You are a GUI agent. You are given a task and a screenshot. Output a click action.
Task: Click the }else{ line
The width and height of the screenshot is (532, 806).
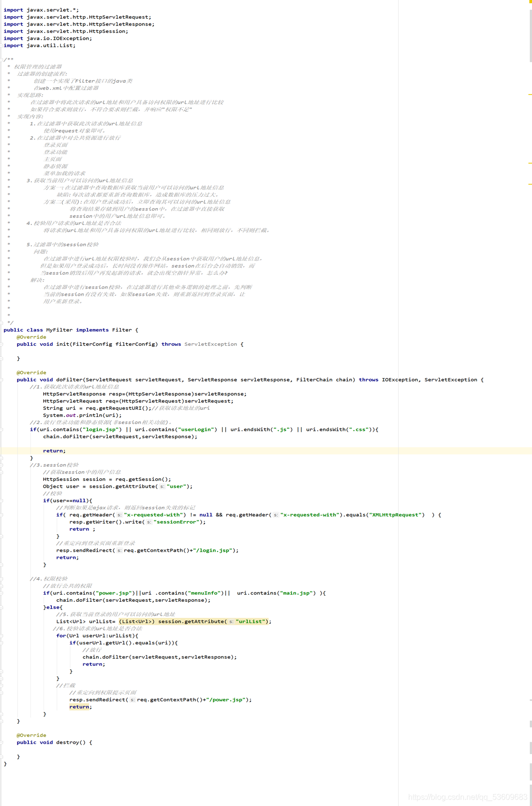(x=53, y=607)
